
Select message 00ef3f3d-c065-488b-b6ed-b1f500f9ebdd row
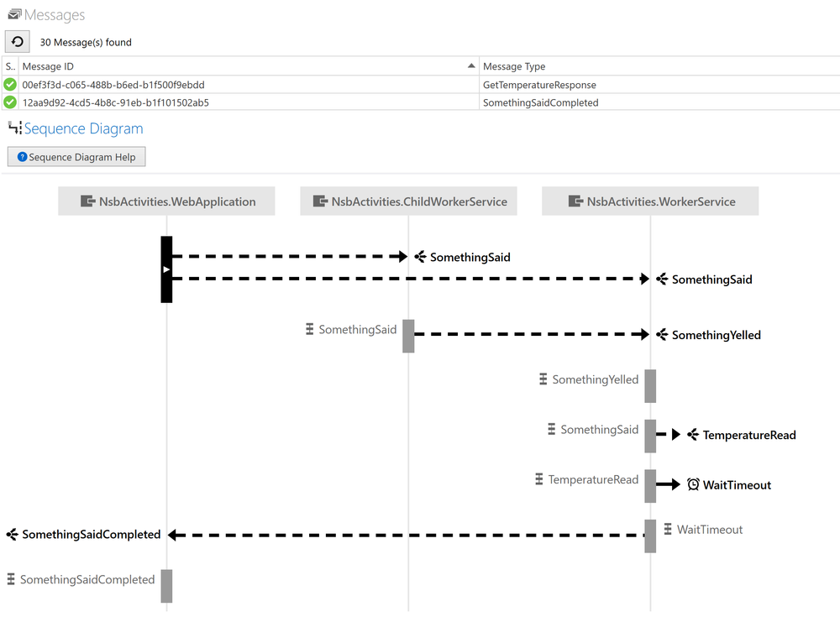(113, 85)
